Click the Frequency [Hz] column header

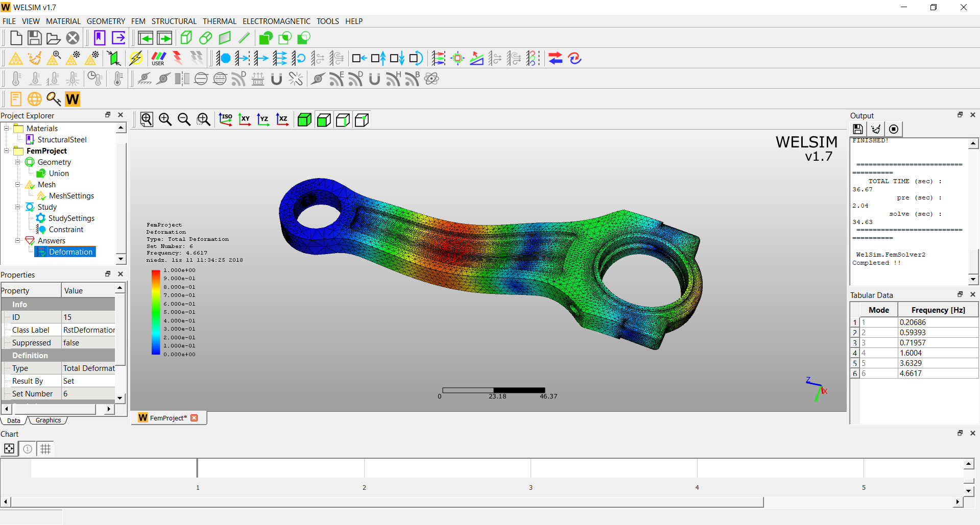[938, 310]
